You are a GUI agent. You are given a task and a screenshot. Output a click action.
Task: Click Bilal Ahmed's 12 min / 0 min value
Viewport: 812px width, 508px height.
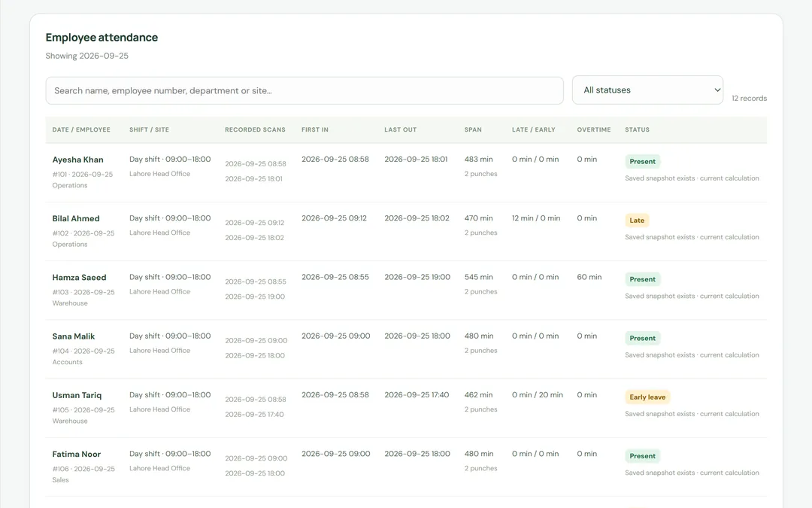click(536, 218)
